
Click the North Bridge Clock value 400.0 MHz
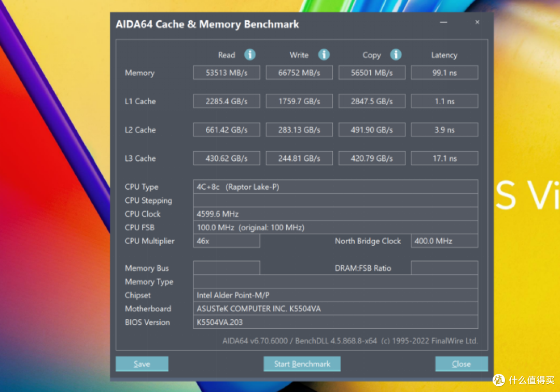point(445,241)
